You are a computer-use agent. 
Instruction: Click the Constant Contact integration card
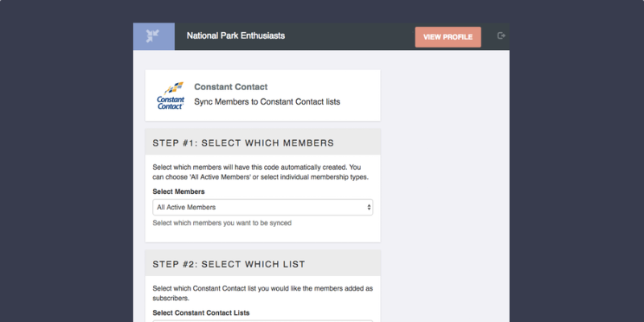pyautogui.click(x=262, y=95)
